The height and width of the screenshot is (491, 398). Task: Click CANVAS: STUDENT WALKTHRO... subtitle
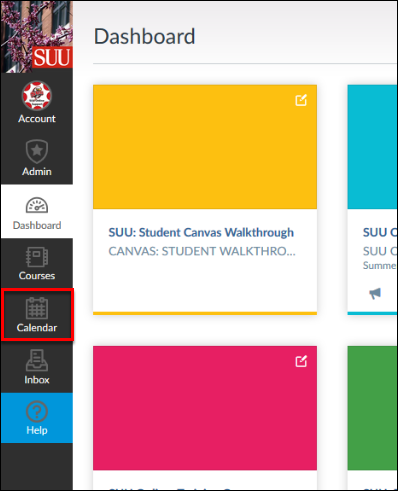pos(202,251)
